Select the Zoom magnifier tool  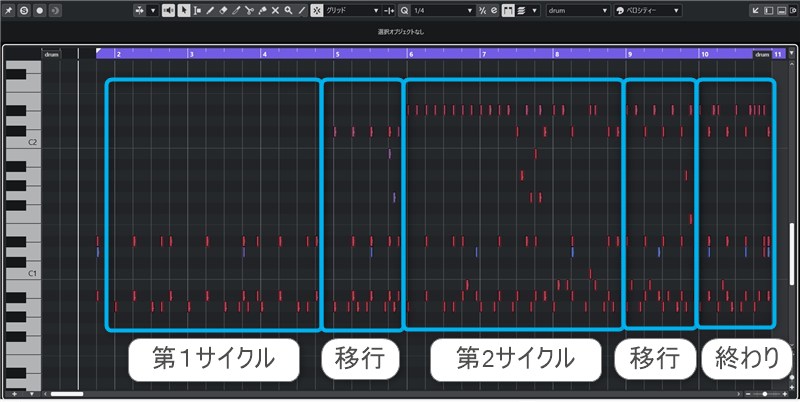(x=288, y=11)
